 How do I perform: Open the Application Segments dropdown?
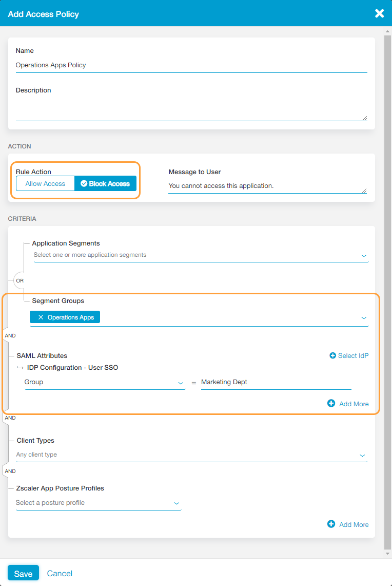point(200,255)
